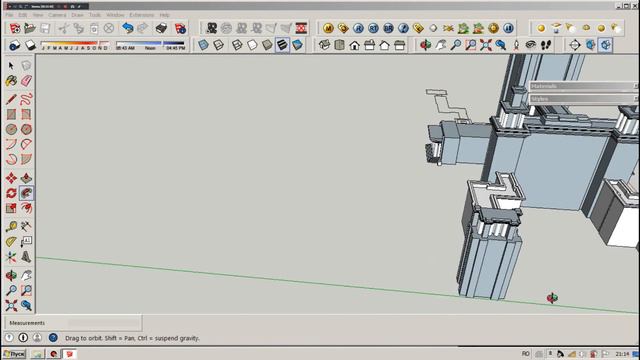640x360 pixels.
Task: Expand the Materials tray panel
Action: click(584, 86)
